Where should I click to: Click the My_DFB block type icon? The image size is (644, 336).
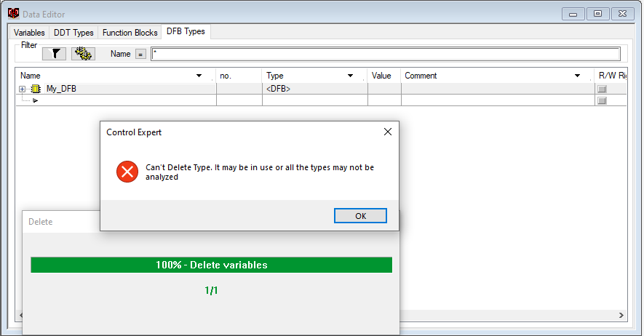click(x=36, y=89)
